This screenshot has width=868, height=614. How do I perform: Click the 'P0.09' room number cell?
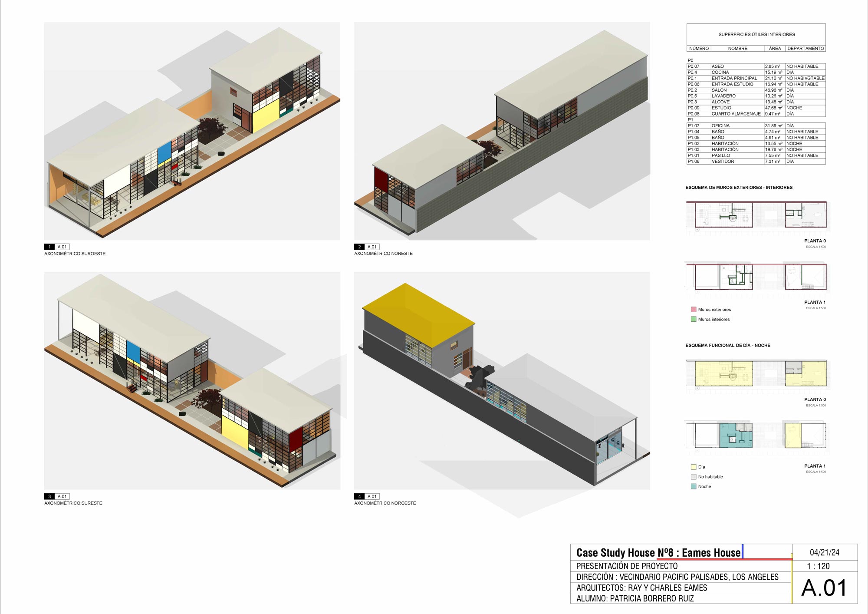click(x=699, y=108)
